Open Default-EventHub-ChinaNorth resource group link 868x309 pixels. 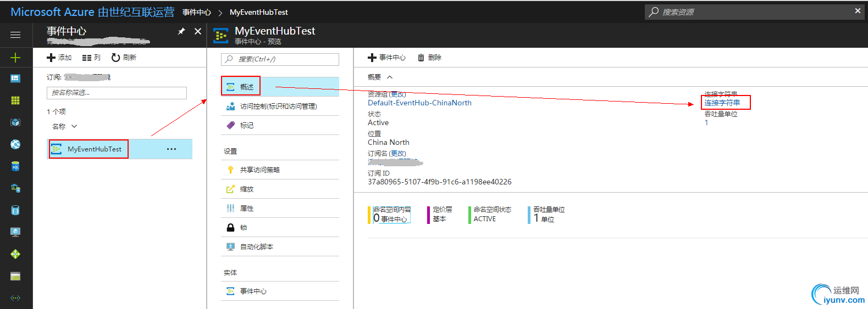pos(419,103)
